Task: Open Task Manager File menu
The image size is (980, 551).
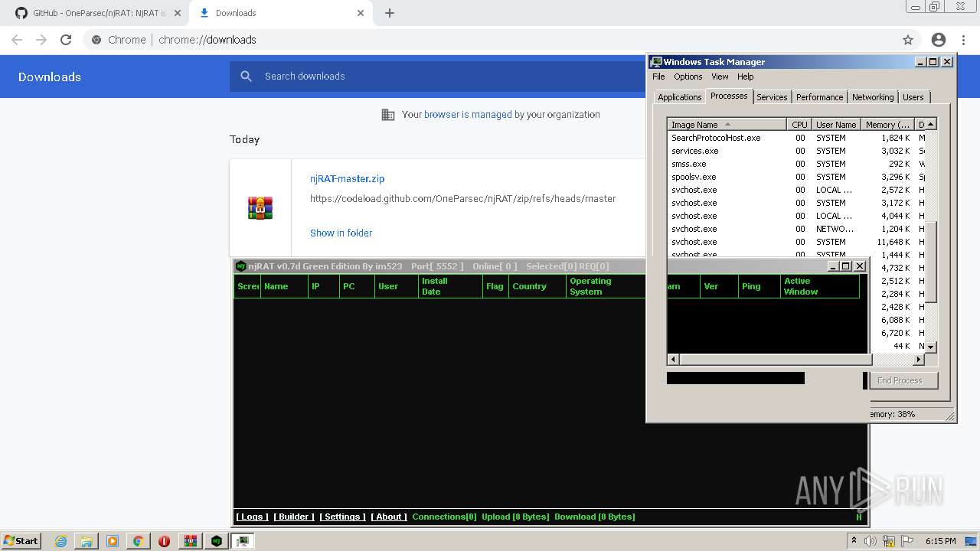Action: click(658, 77)
